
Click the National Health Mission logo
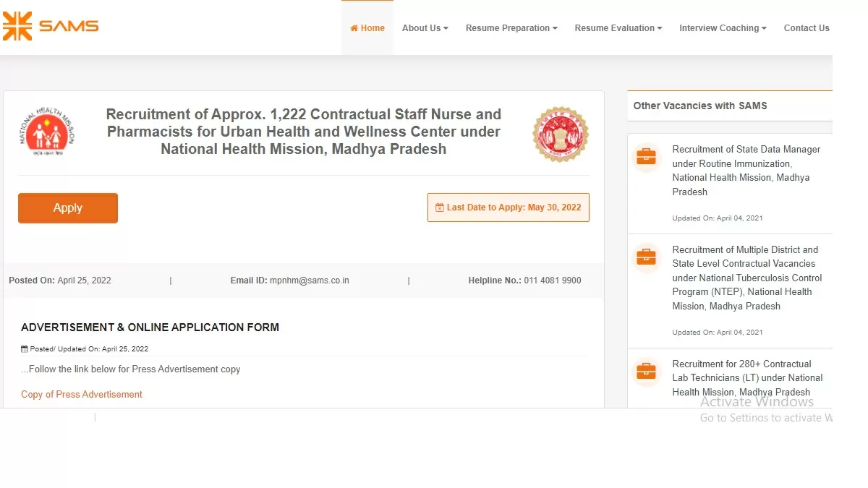(x=46, y=133)
